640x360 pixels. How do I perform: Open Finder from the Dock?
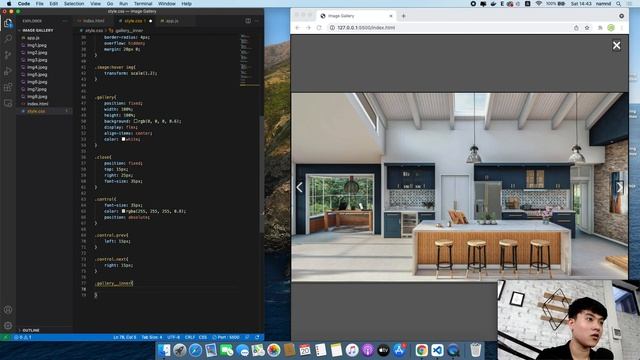[164, 350]
